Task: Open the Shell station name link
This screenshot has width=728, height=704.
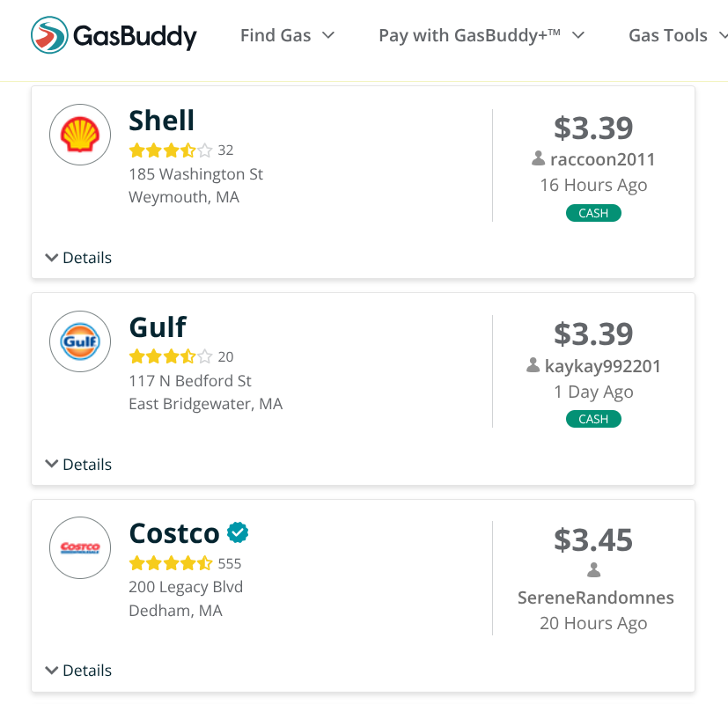Action: pyautogui.click(x=162, y=121)
